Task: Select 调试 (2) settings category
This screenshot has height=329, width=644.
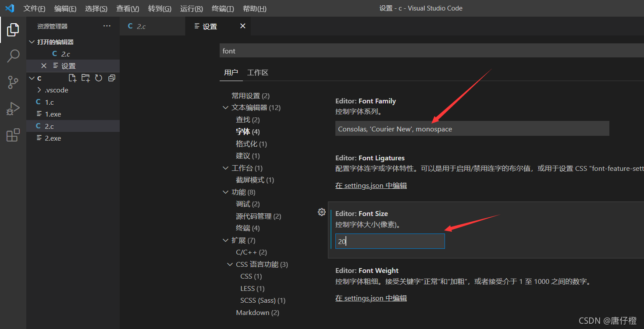Action: (248, 204)
